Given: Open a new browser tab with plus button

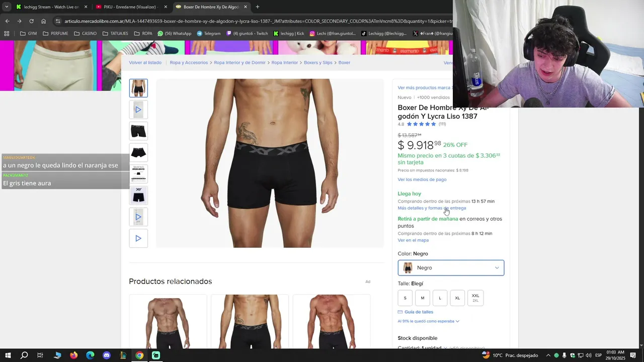Looking at the screenshot, I should (258, 7).
